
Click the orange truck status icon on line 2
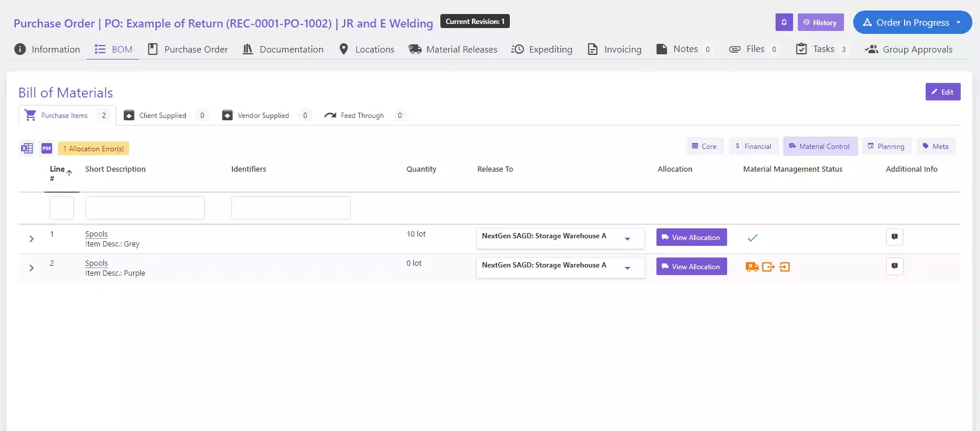(x=752, y=267)
